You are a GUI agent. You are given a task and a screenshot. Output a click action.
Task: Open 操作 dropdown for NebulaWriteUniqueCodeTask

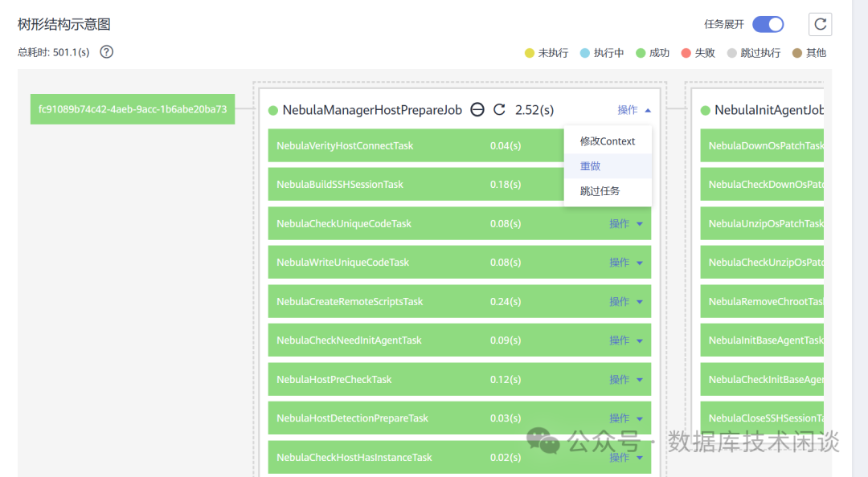coord(626,263)
